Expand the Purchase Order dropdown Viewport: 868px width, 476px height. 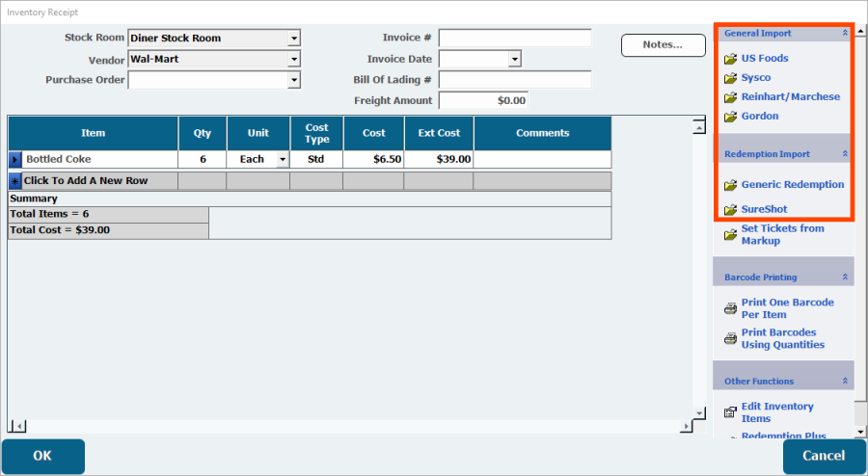tap(294, 81)
